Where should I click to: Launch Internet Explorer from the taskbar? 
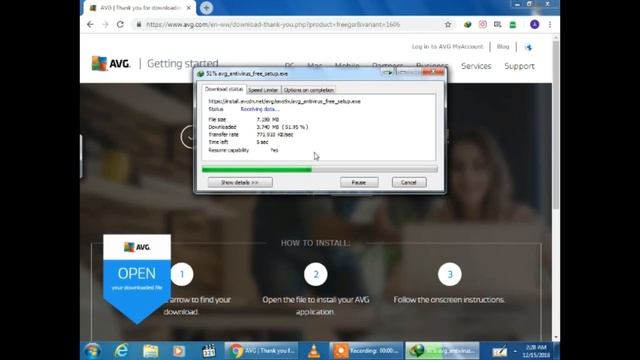121,351
